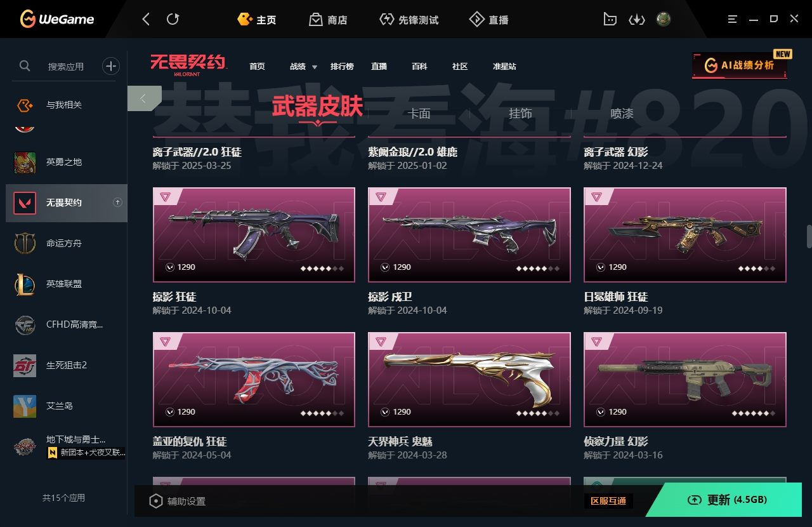Switch to the 喷漆 tab
This screenshot has height=527, width=812.
pos(622,114)
